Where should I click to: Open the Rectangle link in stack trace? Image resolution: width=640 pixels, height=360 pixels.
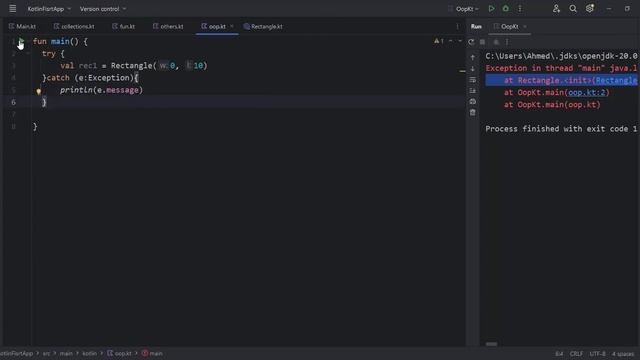616,80
